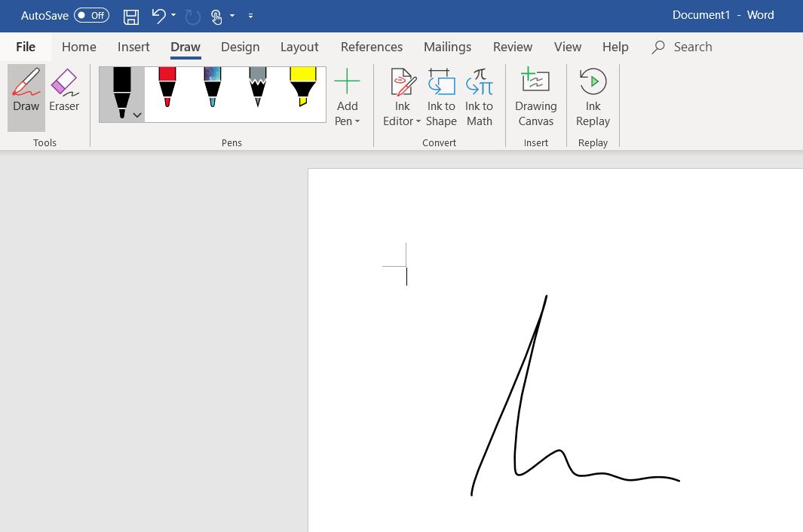803x532 pixels.
Task: Click the Ink to Shape icon
Action: coord(441,97)
